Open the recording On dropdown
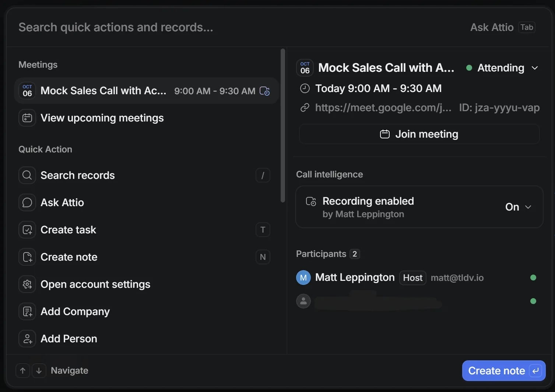 pyautogui.click(x=518, y=207)
